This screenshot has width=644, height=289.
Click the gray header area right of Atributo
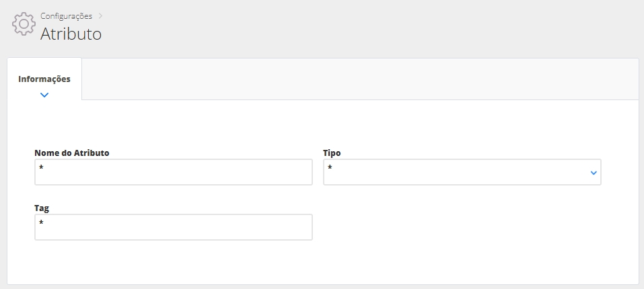(x=370, y=30)
